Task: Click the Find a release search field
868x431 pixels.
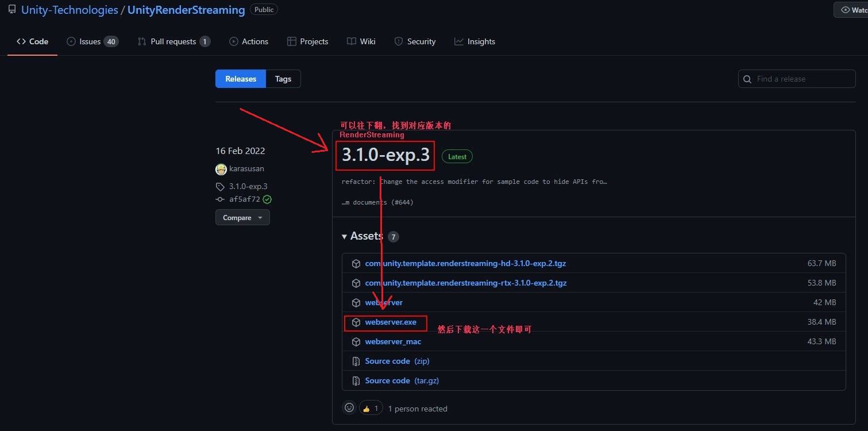Action: tap(796, 79)
